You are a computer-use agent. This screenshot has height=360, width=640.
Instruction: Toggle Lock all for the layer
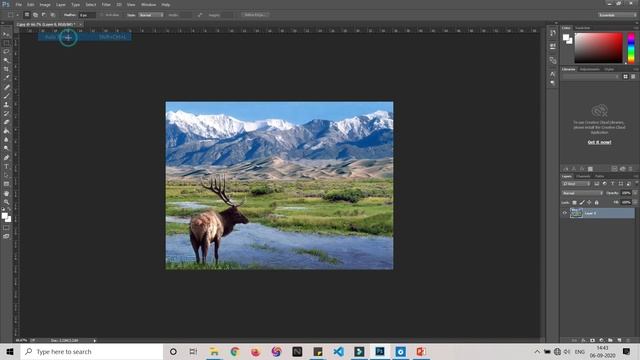click(x=596, y=202)
